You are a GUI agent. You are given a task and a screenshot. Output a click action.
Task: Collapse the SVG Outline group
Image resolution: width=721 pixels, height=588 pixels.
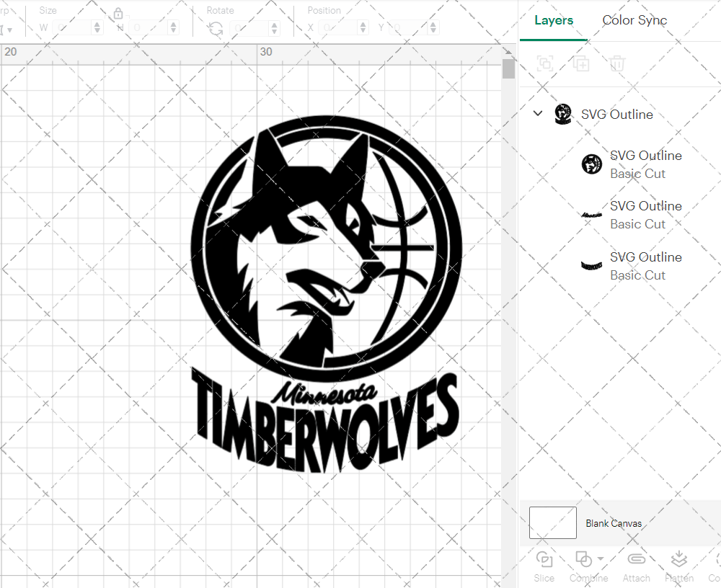[x=537, y=113]
